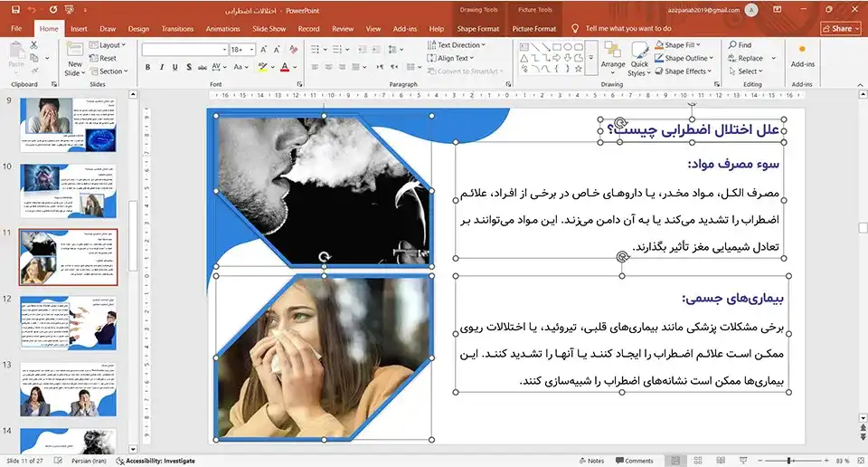The width and height of the screenshot is (868, 467).
Task: Select the Oval shape in gallery
Action: pyautogui.click(x=568, y=47)
